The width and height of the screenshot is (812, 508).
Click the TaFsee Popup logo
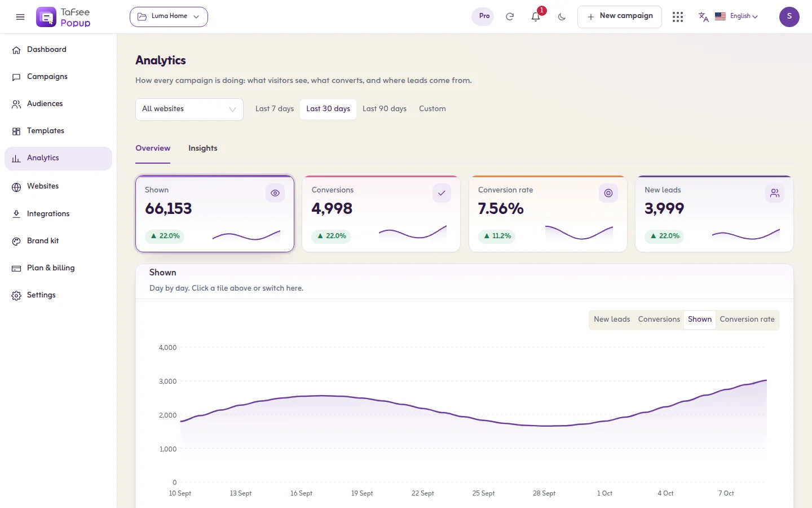[63, 17]
